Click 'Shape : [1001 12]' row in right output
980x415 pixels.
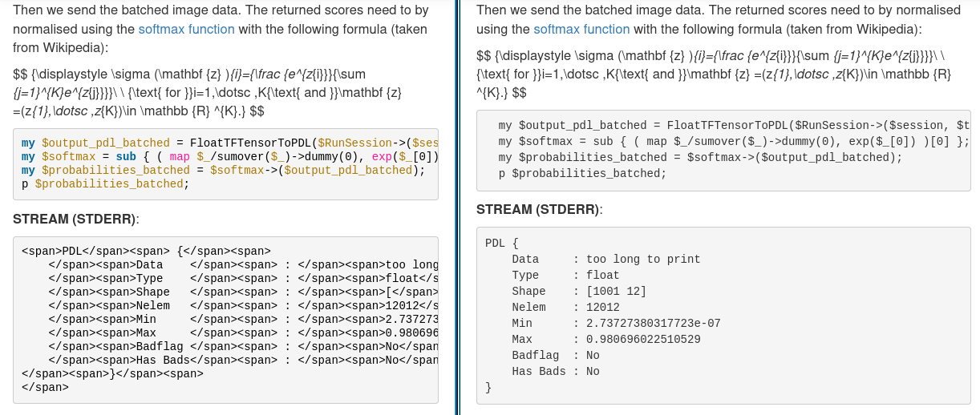pos(579,292)
